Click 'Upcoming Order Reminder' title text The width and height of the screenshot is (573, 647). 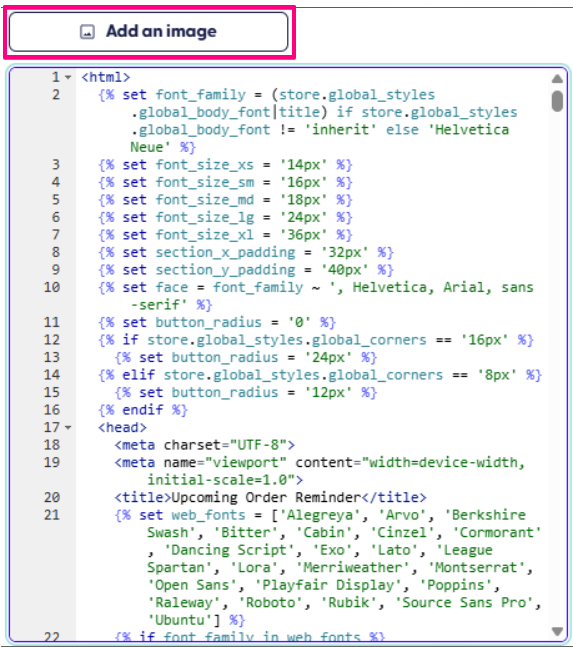pyautogui.click(x=266, y=498)
